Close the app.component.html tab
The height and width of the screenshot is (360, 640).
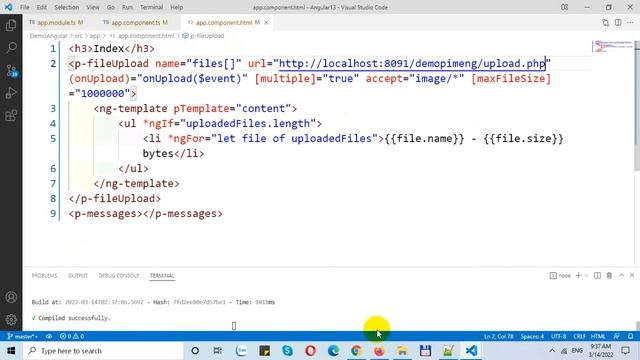266,22
